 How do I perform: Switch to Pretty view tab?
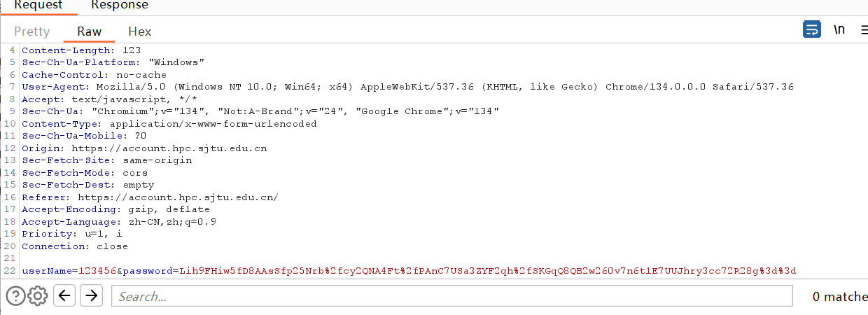32,31
